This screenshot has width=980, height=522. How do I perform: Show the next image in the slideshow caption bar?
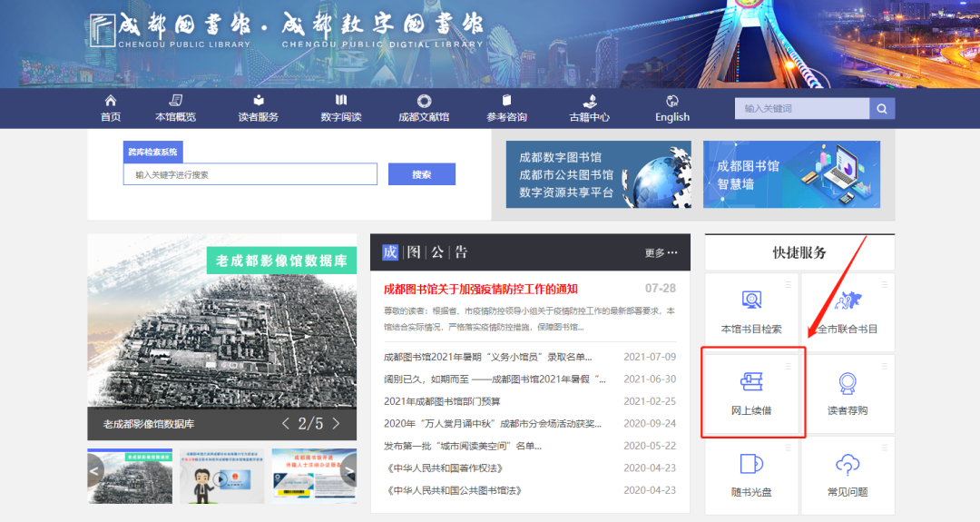(337, 423)
